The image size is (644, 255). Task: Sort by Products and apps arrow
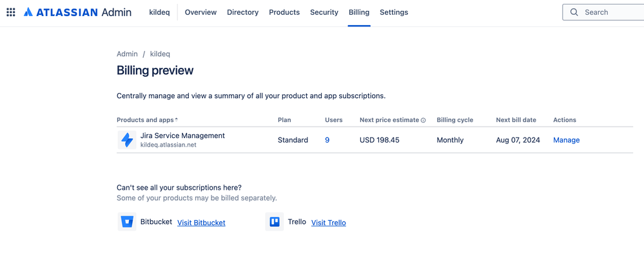point(177,119)
